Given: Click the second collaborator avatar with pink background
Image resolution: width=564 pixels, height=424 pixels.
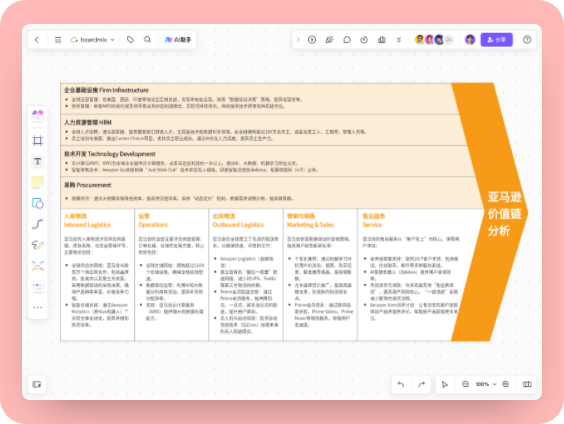Looking at the screenshot, I should pos(429,40).
